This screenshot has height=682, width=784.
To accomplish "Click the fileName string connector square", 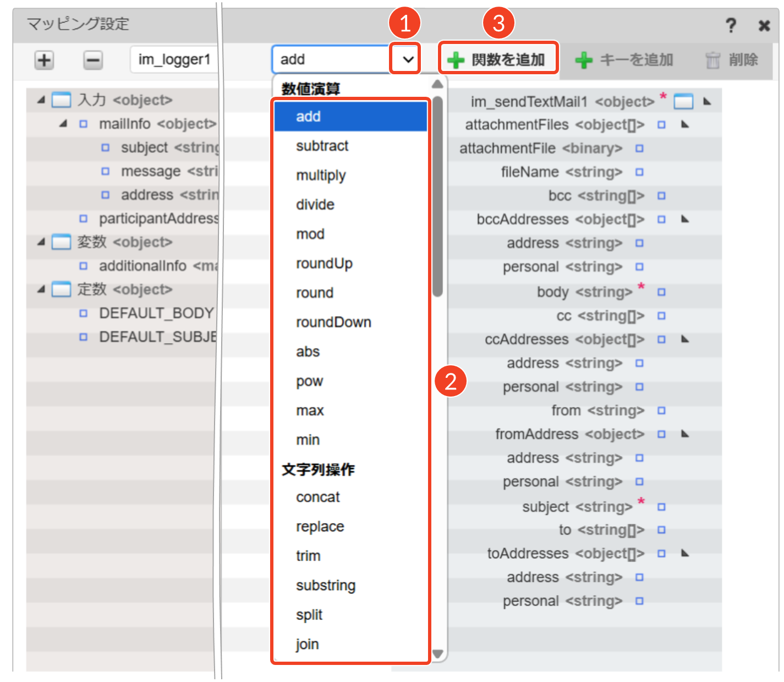I will 639,172.
